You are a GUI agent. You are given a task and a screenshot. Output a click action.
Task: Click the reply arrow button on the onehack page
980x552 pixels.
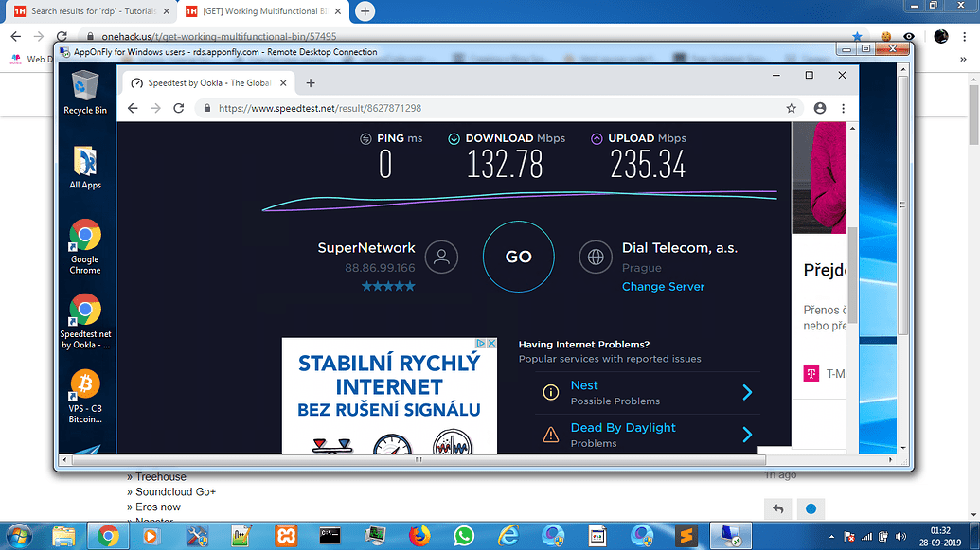click(x=778, y=508)
